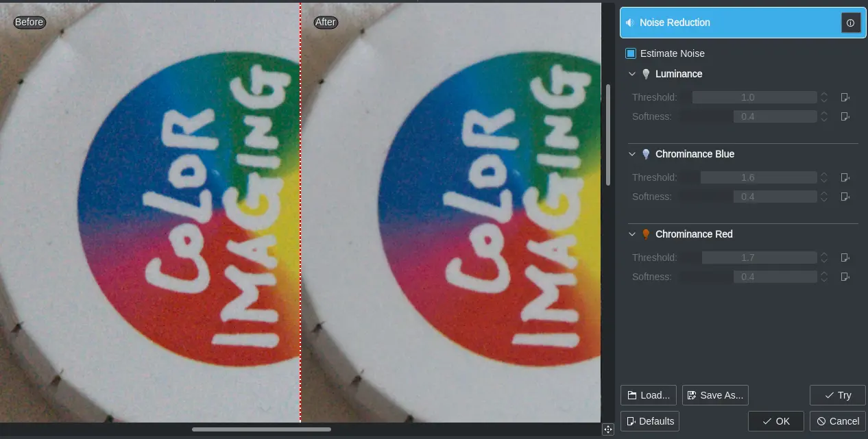
Task: Disable the Estimate Noise checkbox
Action: click(630, 53)
